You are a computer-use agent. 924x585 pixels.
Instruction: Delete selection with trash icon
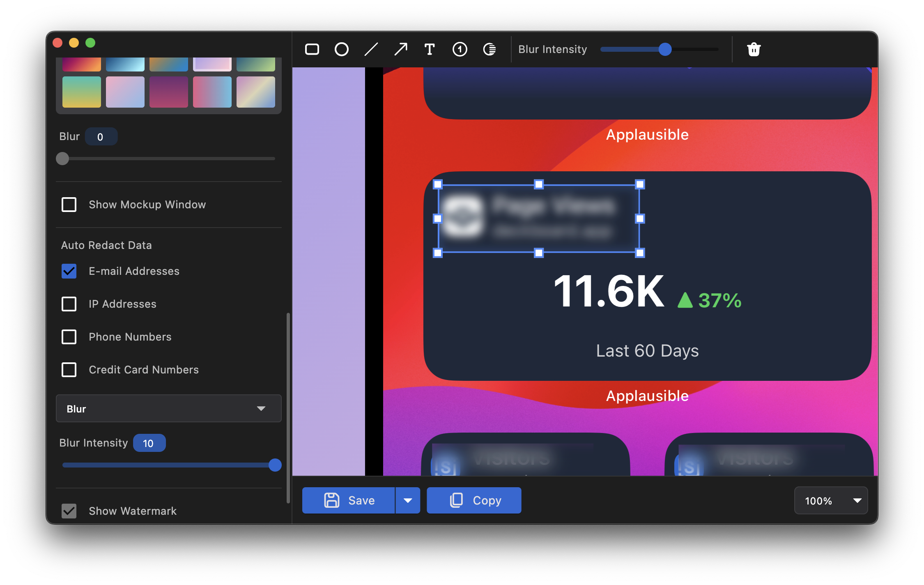point(754,49)
